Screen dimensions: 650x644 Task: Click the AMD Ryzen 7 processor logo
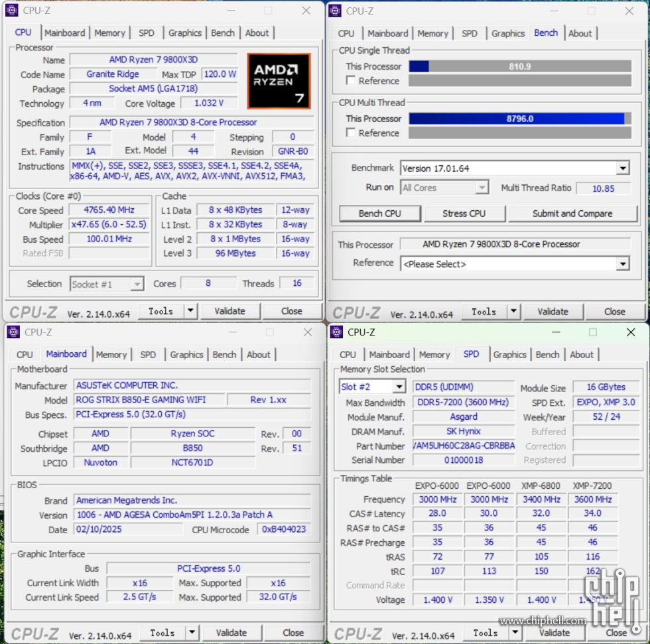[x=279, y=81]
